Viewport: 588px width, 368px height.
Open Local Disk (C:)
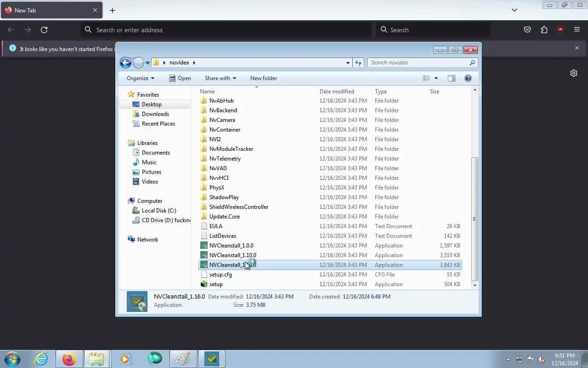158,211
